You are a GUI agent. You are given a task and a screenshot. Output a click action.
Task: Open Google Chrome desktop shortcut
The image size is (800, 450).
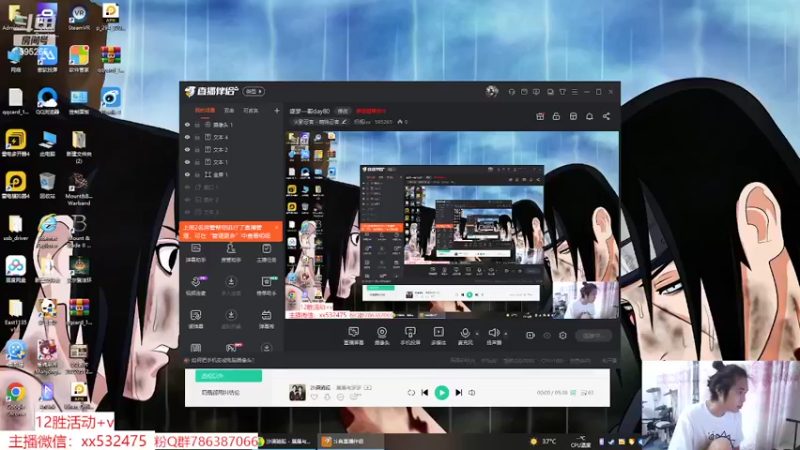16,398
